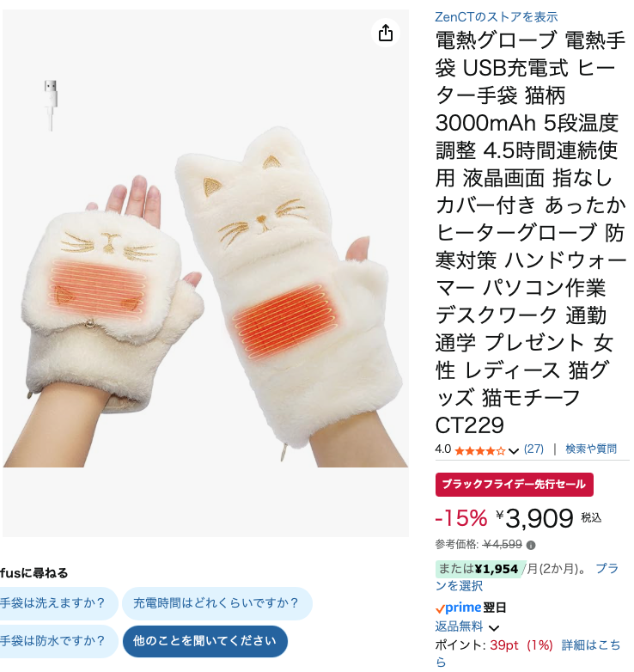Click the orange star rating icons
634x672 pixels.
coord(480,451)
